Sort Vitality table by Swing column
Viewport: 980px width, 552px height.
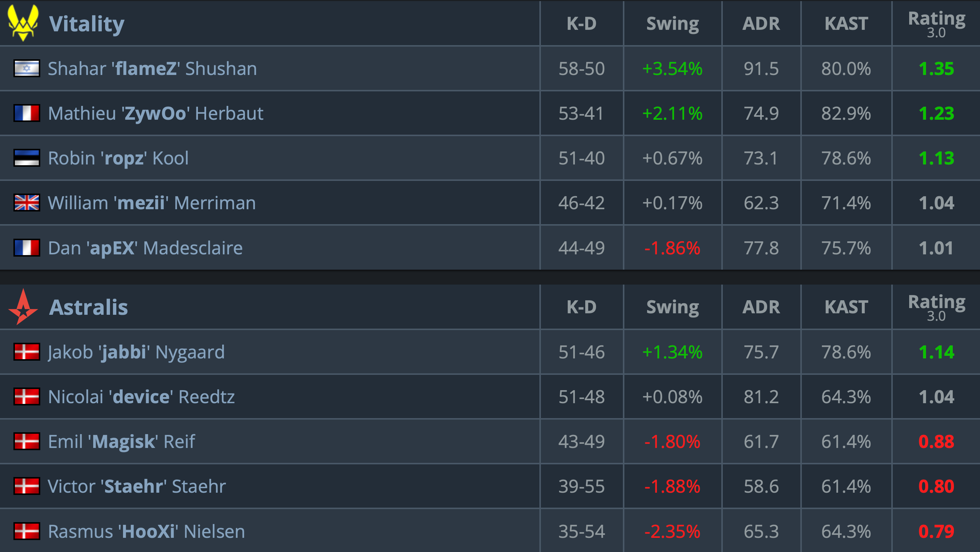[x=672, y=23]
